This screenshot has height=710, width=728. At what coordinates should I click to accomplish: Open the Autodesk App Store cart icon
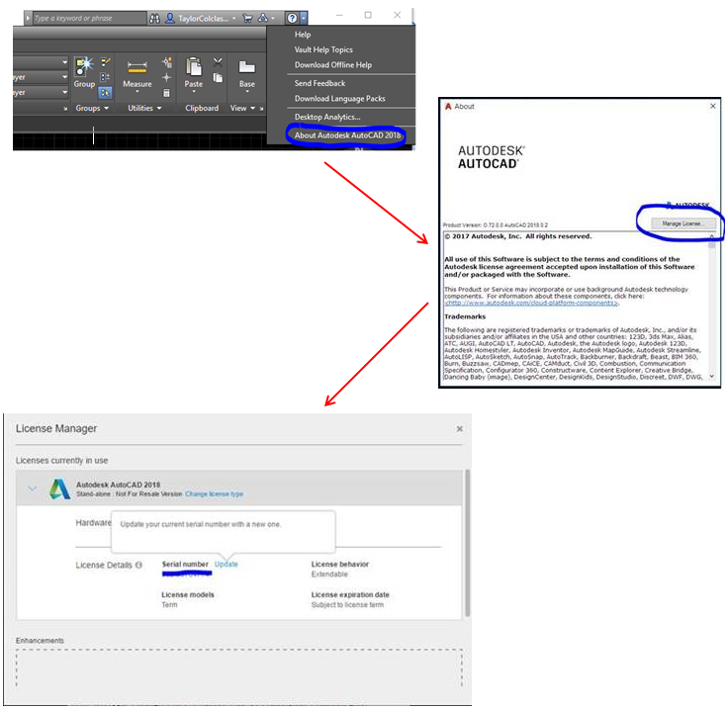[x=247, y=18]
